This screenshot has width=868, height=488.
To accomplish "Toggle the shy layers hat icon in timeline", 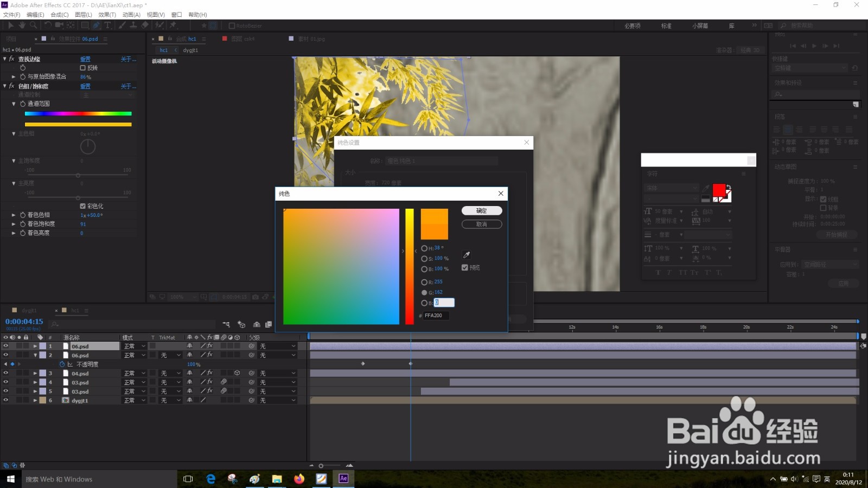I will click(257, 324).
